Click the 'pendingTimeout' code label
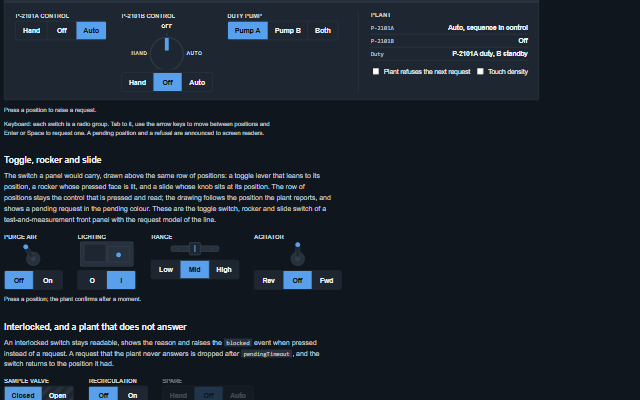 point(266,354)
